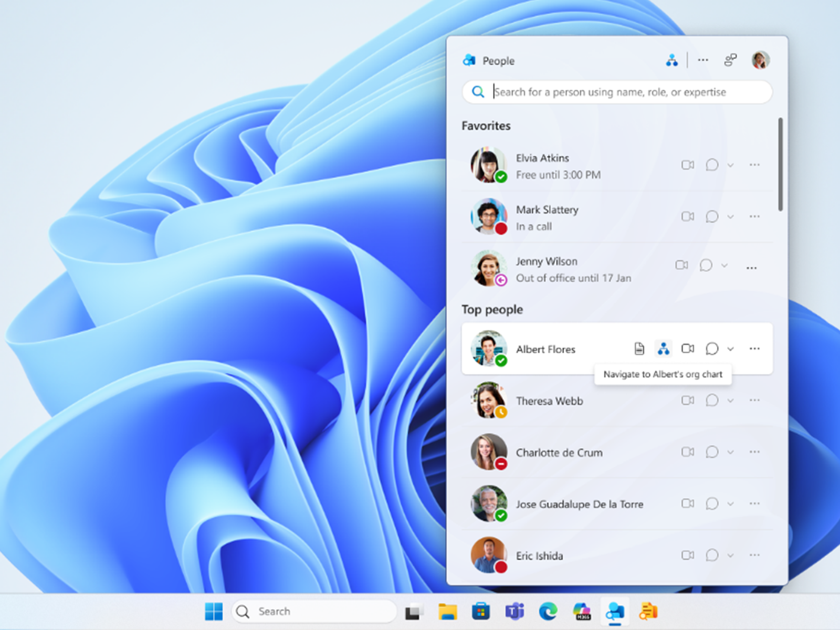Open more options menu in the People header
The height and width of the screenshot is (630, 840).
coord(702,60)
